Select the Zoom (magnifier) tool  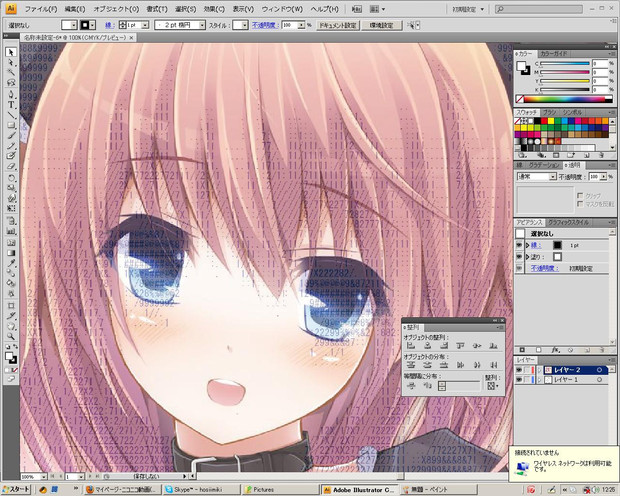pos(11,337)
